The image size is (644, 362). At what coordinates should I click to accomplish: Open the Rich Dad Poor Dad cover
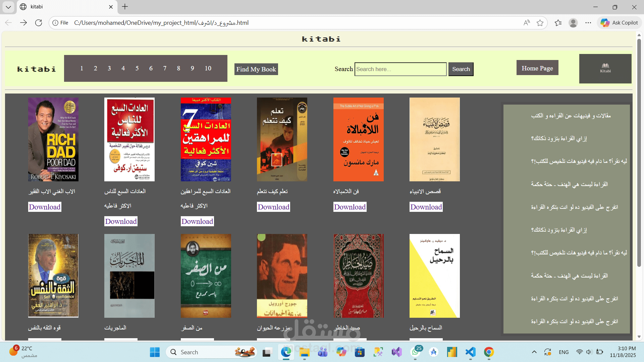pyautogui.click(x=53, y=139)
